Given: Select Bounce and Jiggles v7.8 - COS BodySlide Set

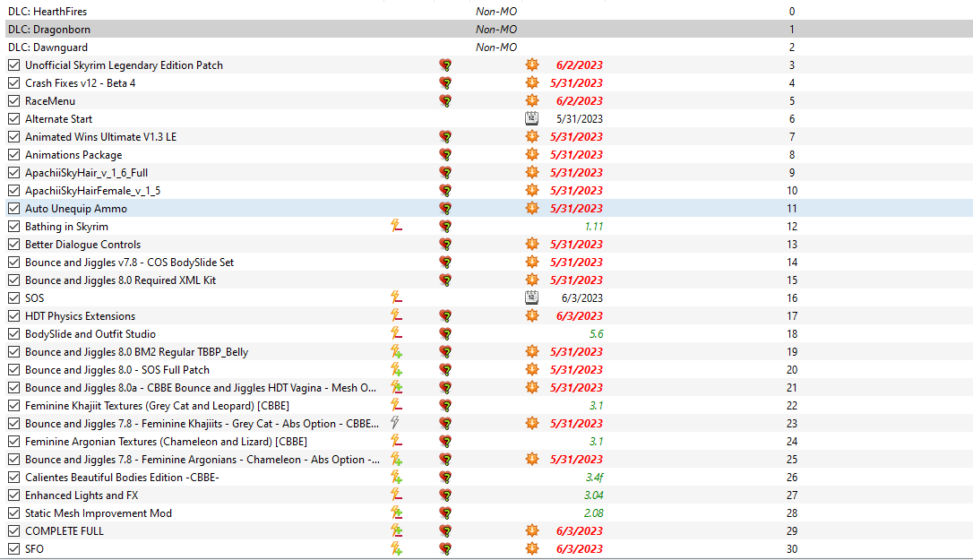Looking at the screenshot, I should tap(129, 262).
